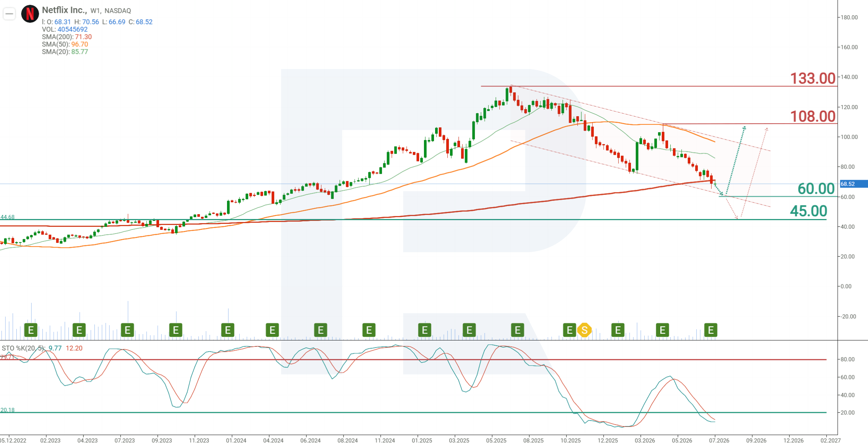This screenshot has height=444, width=868.
Task: Select the current price tag 68.52
Action: pos(854,184)
